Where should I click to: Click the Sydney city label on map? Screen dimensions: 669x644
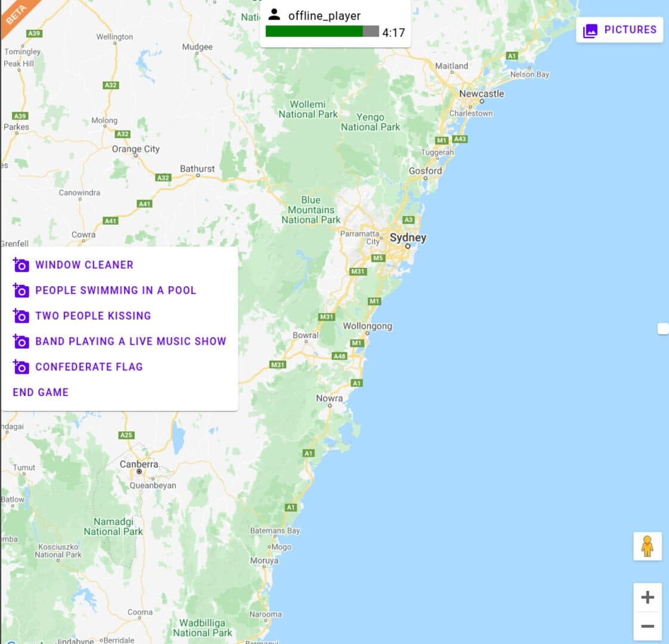point(408,238)
